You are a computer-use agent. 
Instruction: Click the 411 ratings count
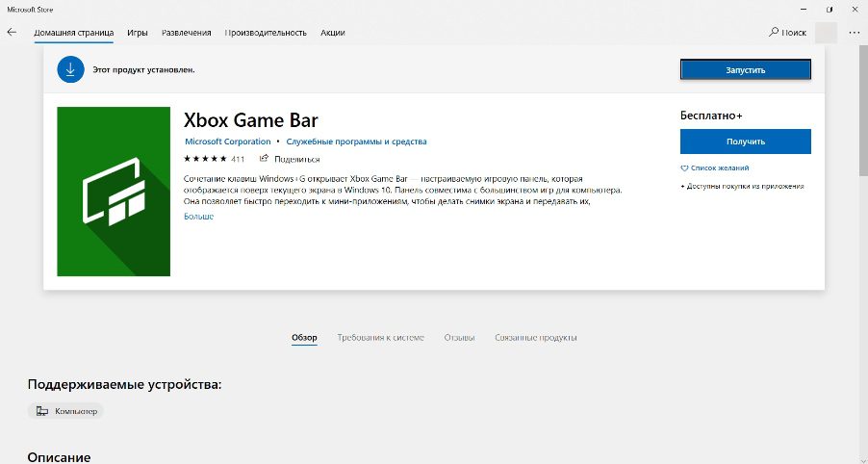238,159
